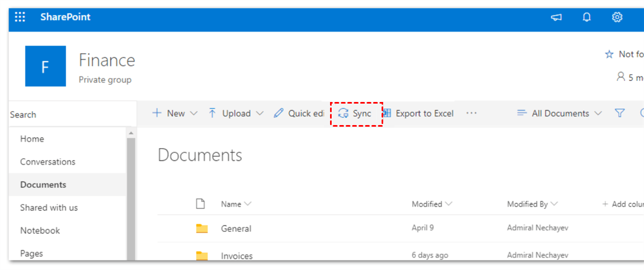Open Notebook in the navigation
The height and width of the screenshot is (270, 644).
coord(40,231)
